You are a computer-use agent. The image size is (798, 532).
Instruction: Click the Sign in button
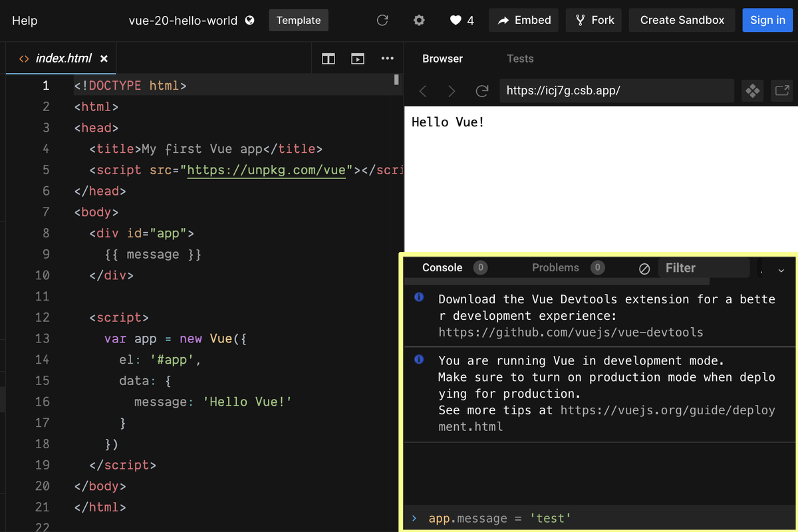click(767, 20)
